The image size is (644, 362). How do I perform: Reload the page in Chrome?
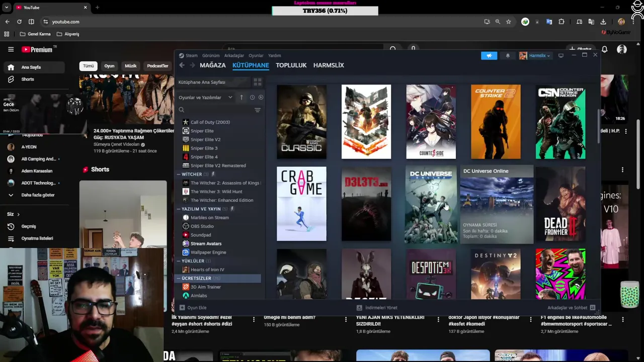pyautogui.click(x=19, y=22)
